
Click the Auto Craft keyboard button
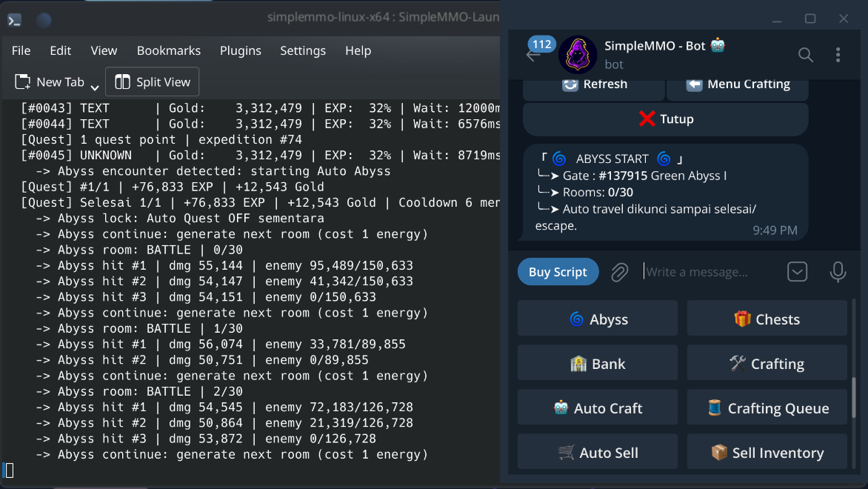tap(597, 407)
